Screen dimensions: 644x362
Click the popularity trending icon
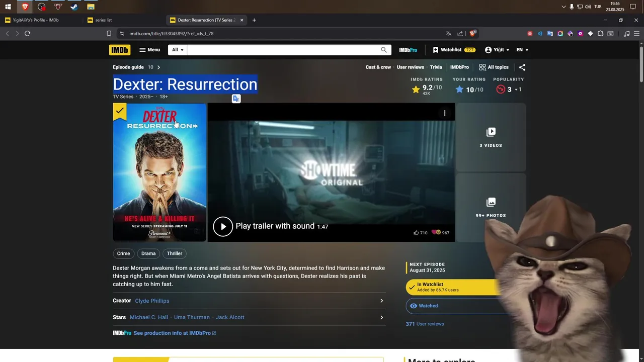click(x=500, y=89)
